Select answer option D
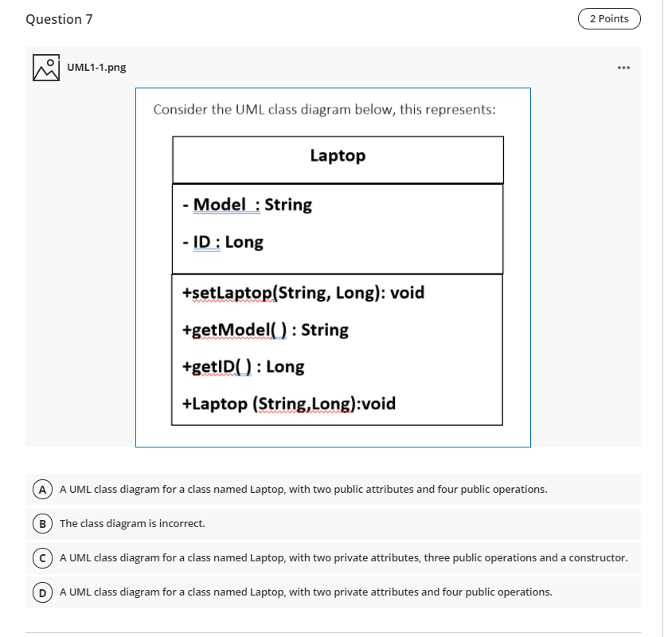 42,592
